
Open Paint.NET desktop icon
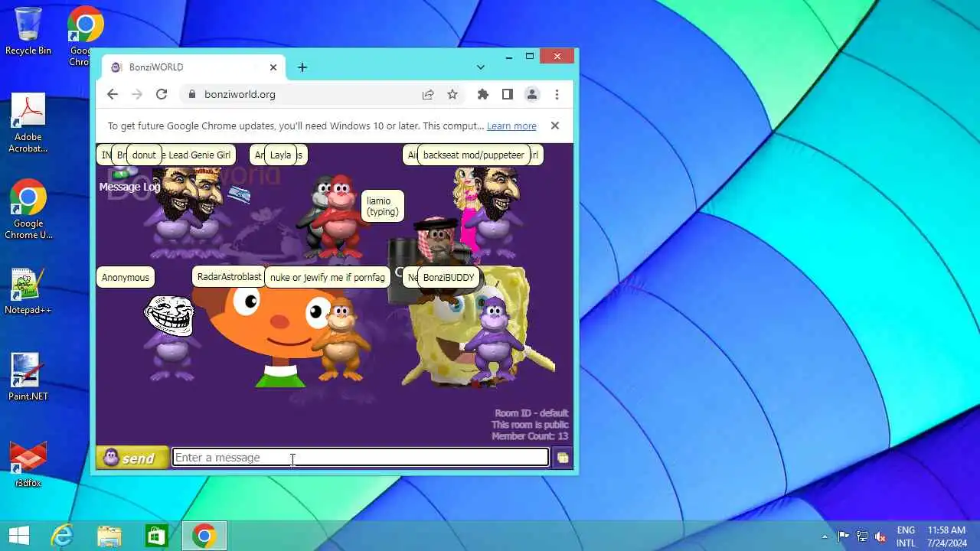click(28, 377)
